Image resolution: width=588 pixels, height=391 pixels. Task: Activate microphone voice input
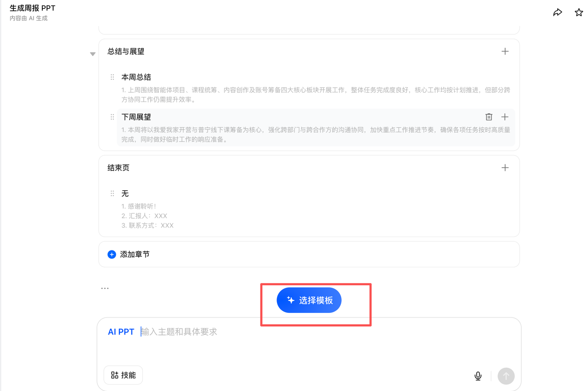(478, 376)
